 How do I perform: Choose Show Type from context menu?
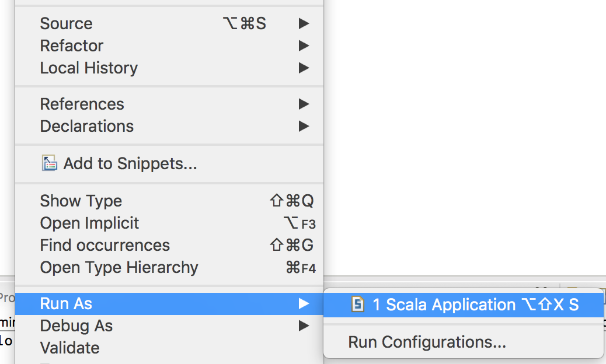coord(169,201)
